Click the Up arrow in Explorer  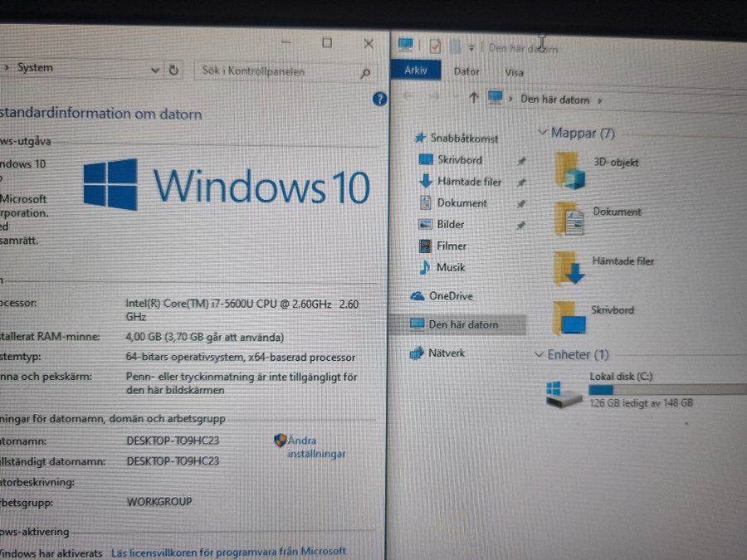click(473, 98)
